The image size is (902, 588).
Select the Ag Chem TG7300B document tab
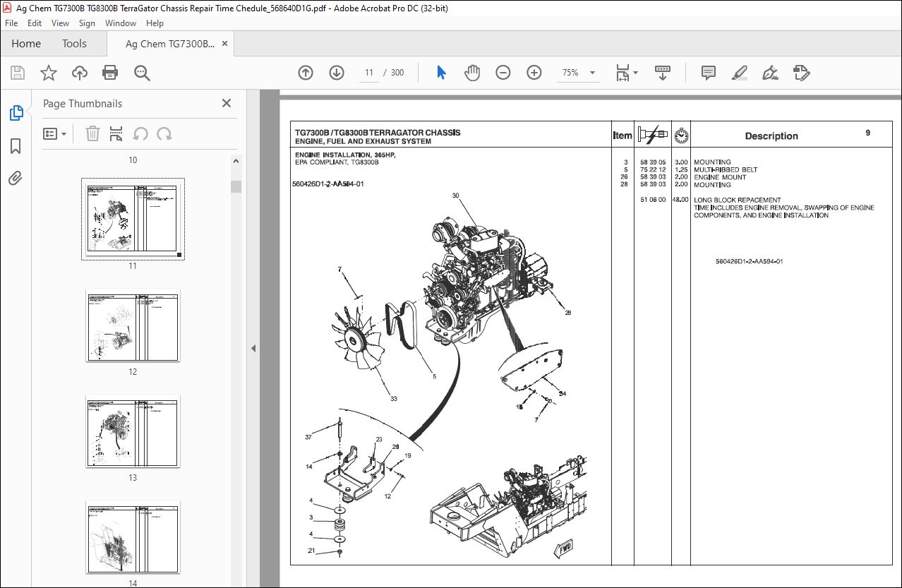pyautogui.click(x=170, y=44)
